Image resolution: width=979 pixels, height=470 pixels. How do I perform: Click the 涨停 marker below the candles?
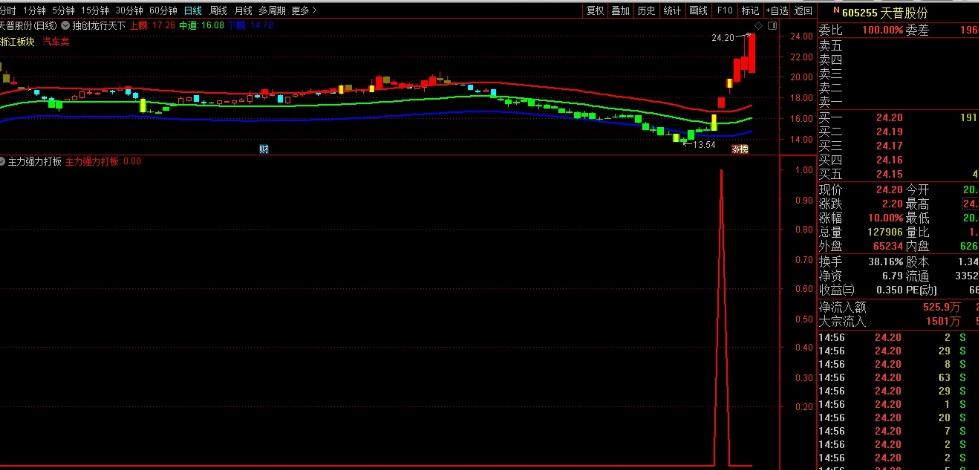(740, 149)
